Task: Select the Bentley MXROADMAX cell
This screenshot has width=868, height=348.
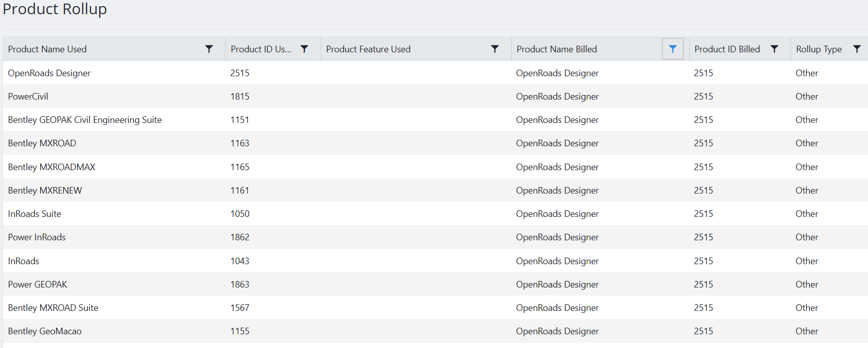Action: (x=52, y=167)
